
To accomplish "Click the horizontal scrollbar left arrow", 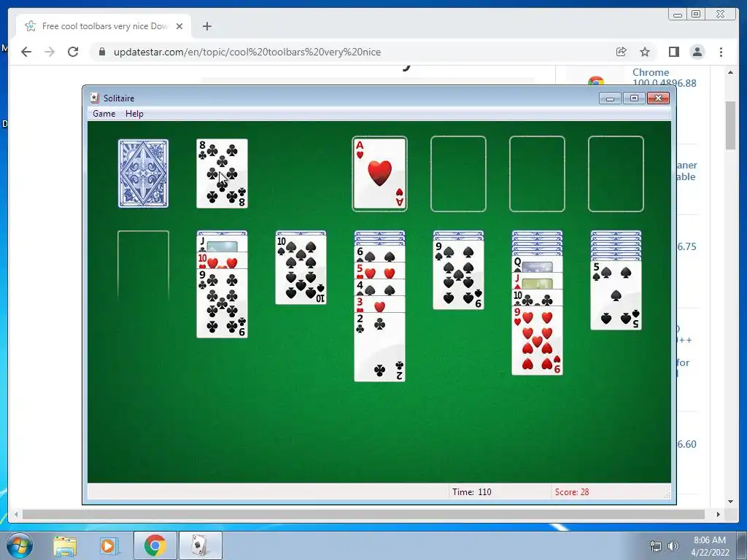I will point(16,514).
